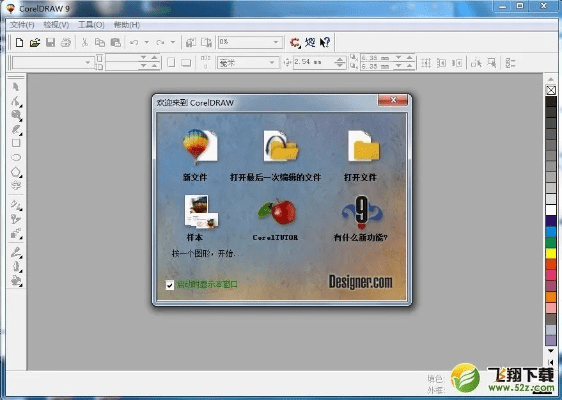562x400 pixels.
Task: Pick the white palette swatch
Action: pyautogui.click(x=551, y=210)
